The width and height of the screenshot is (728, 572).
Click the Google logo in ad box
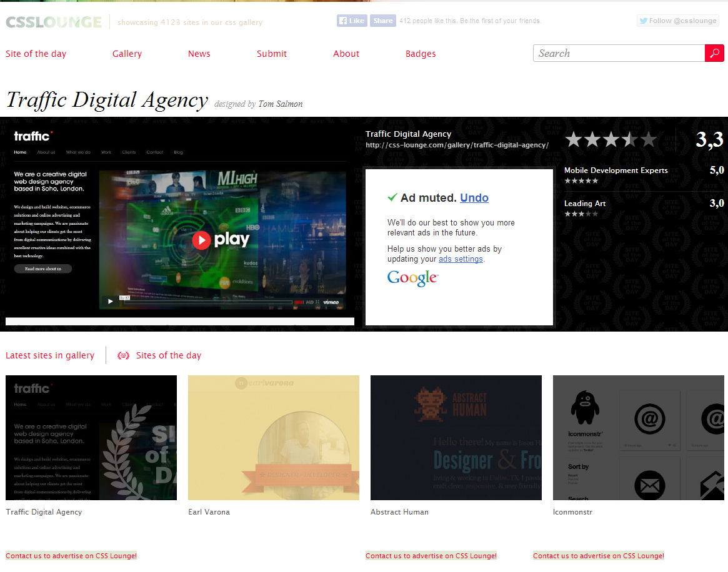412,278
